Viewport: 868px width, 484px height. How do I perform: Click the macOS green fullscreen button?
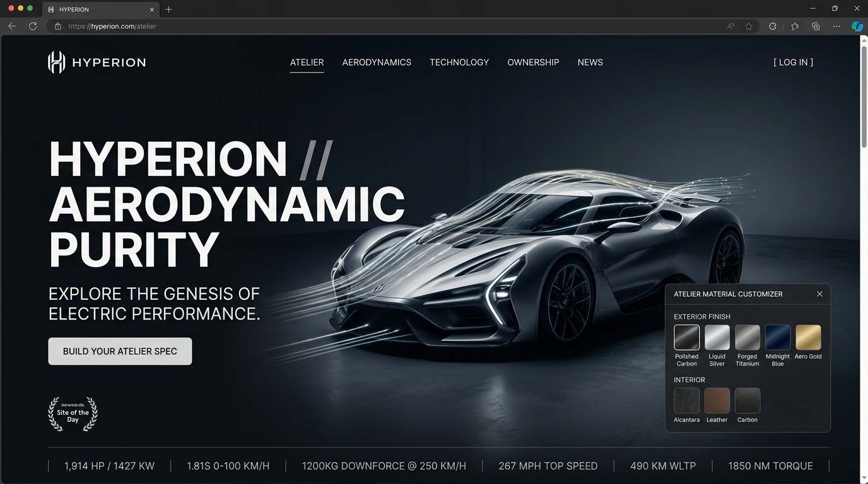click(x=30, y=8)
